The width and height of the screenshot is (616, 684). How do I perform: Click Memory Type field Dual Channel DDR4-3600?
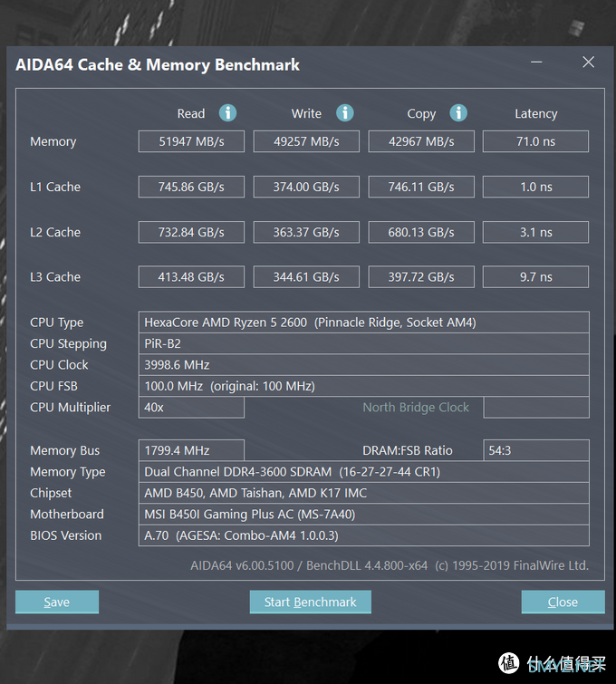coord(364,472)
